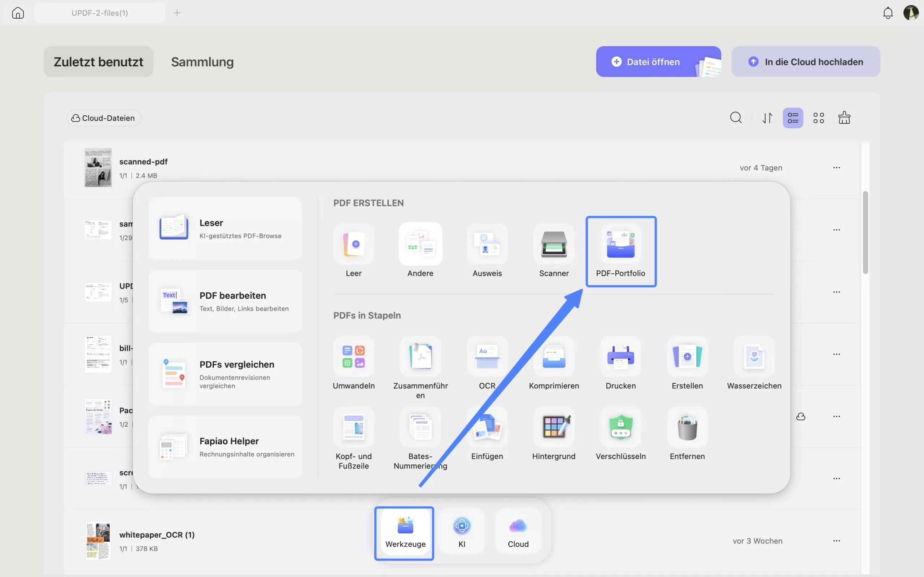The image size is (924, 577).
Task: Open the Bates-Nummerierung tool
Action: point(420,427)
